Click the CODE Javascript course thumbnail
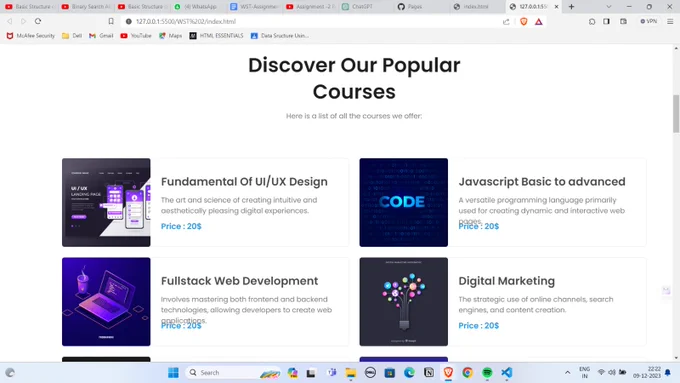Screen dimensions: 680x383 pyautogui.click(x=404, y=203)
